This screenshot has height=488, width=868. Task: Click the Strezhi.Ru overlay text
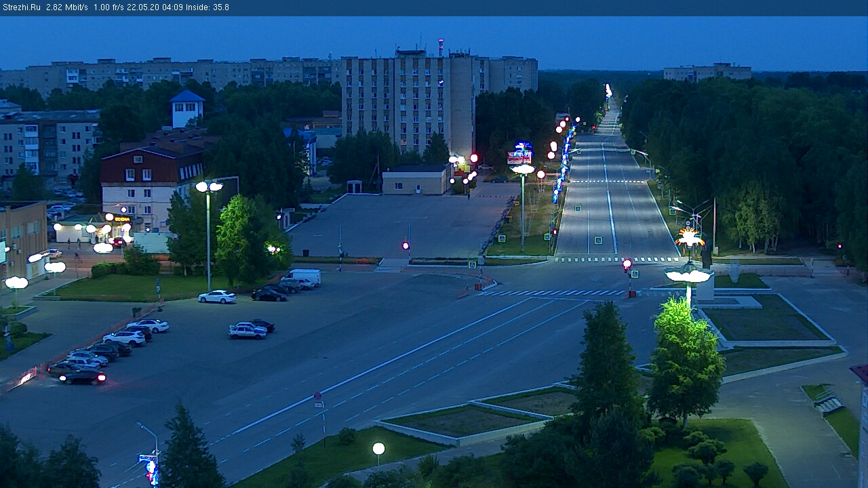pos(22,7)
